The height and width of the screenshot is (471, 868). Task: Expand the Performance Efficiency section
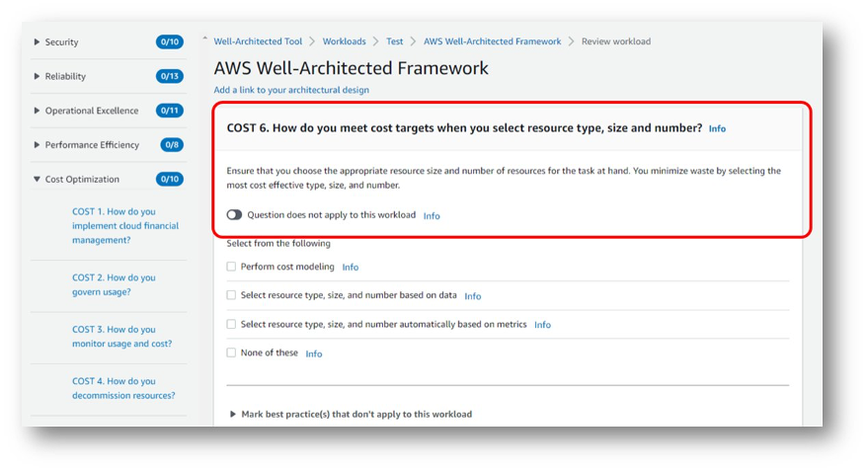click(37, 145)
